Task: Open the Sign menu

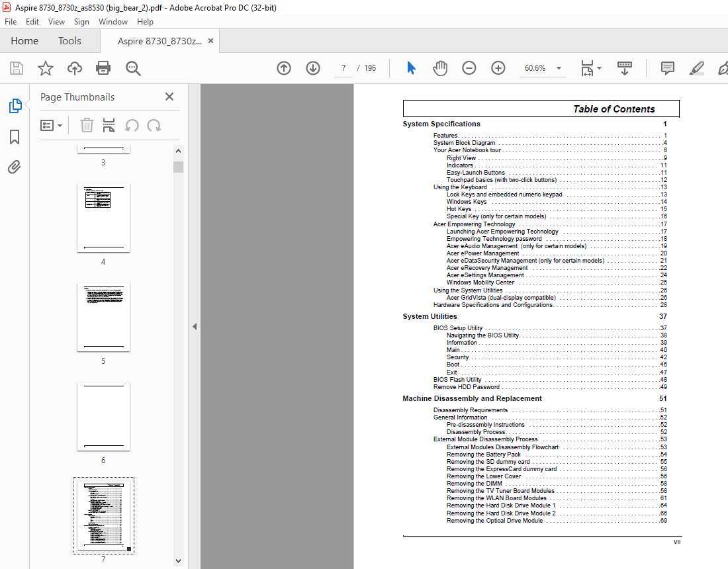Action: tap(81, 22)
